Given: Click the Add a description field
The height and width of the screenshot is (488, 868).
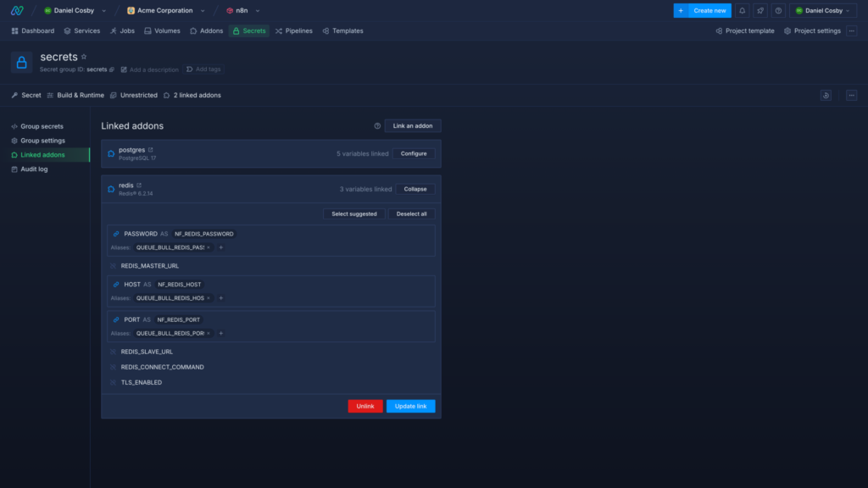Looking at the screenshot, I should point(149,69).
